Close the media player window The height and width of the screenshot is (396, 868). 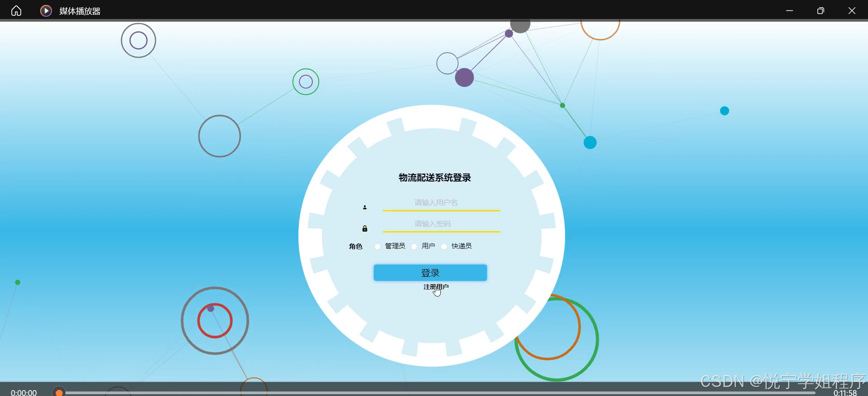(852, 10)
